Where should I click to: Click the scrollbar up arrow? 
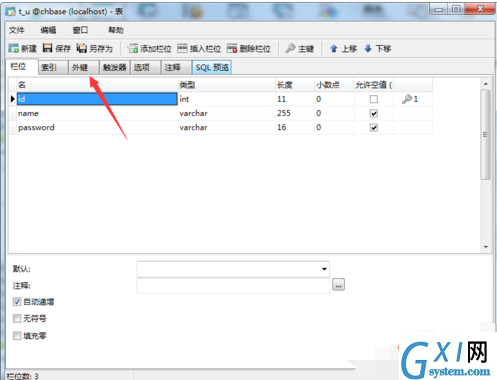(x=486, y=84)
